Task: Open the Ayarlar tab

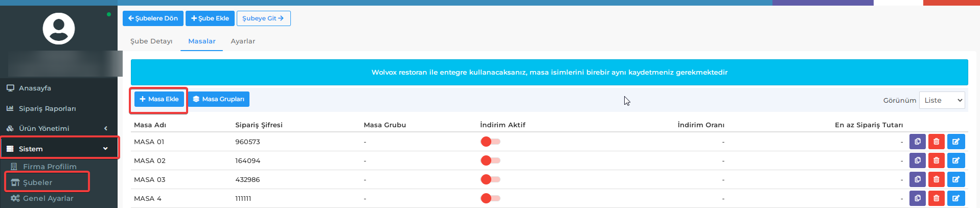Action: pos(243,41)
